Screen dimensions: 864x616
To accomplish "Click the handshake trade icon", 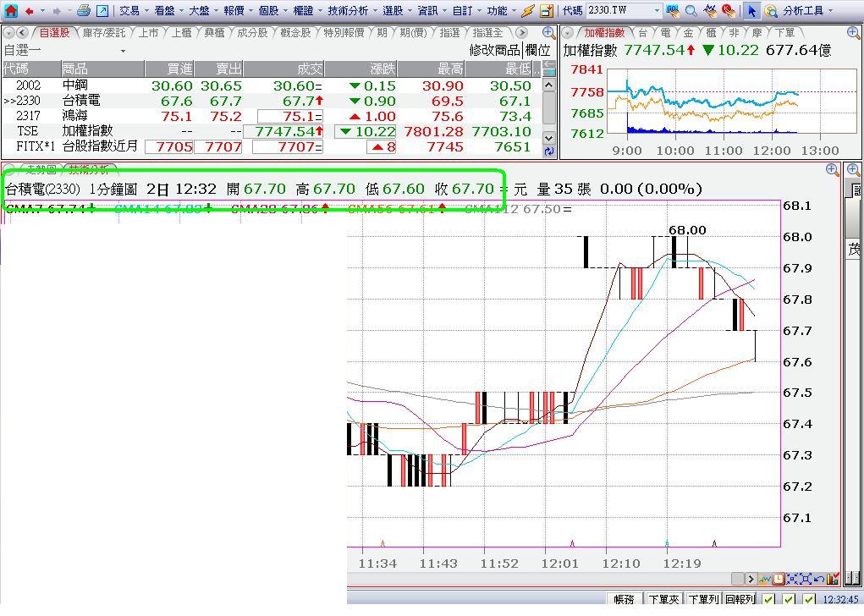I will [x=711, y=10].
